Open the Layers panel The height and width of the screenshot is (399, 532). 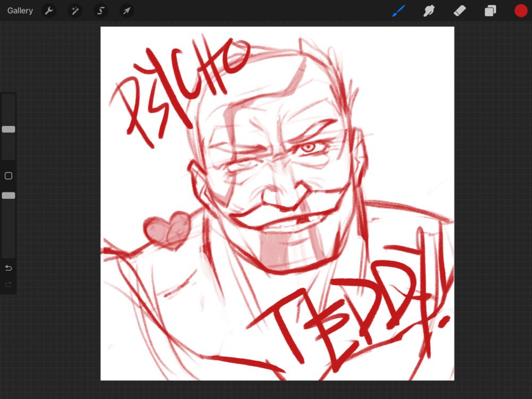[491, 11]
